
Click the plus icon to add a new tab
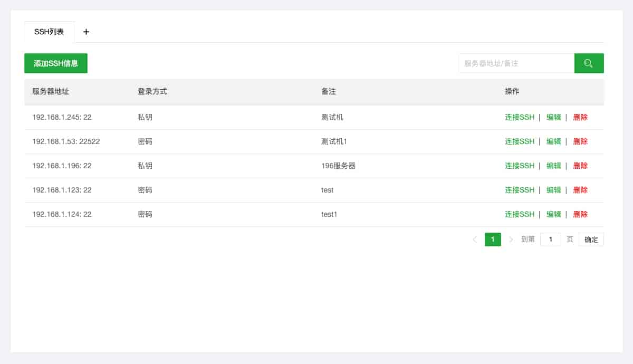click(86, 32)
